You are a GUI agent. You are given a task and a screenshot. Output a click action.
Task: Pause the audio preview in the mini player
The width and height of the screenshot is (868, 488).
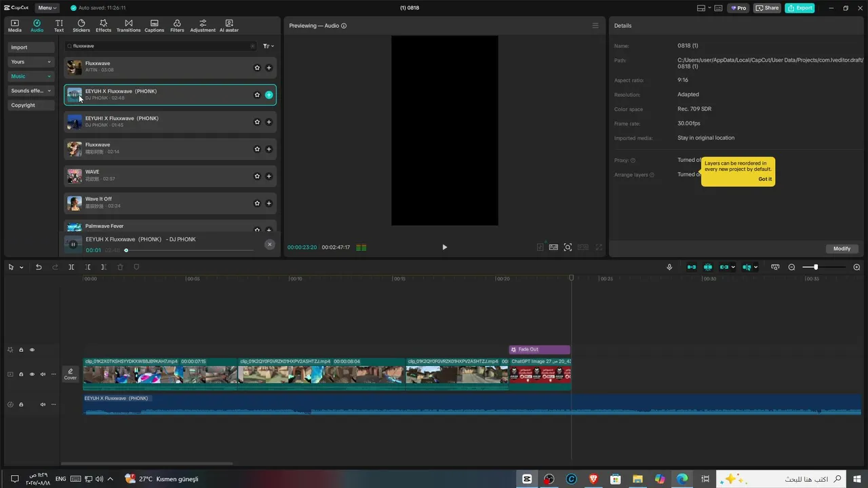[74, 244]
